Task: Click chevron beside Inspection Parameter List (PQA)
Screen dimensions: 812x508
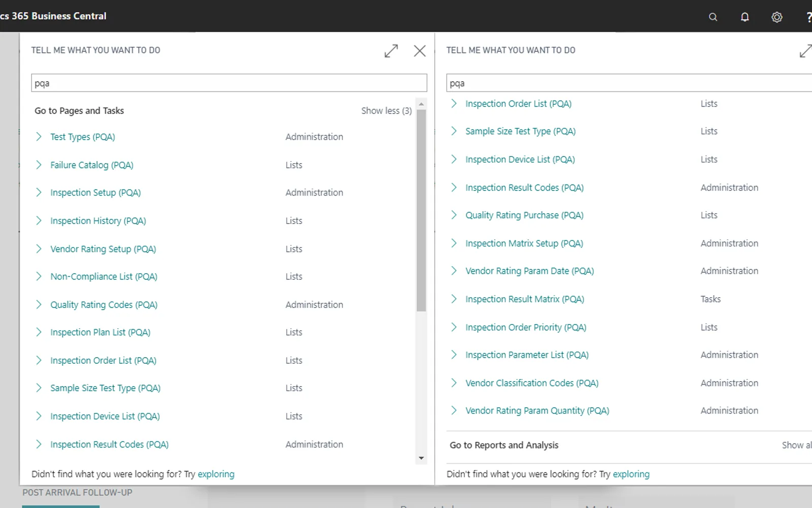Action: [x=454, y=355]
